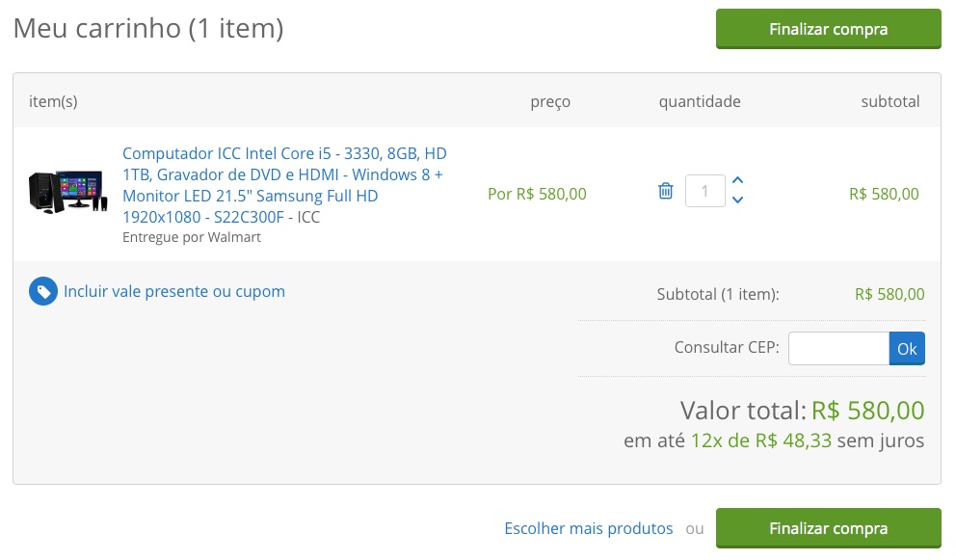The height and width of the screenshot is (560, 956).
Task: Click the Por R$ 580,00 item price
Action: (x=537, y=194)
